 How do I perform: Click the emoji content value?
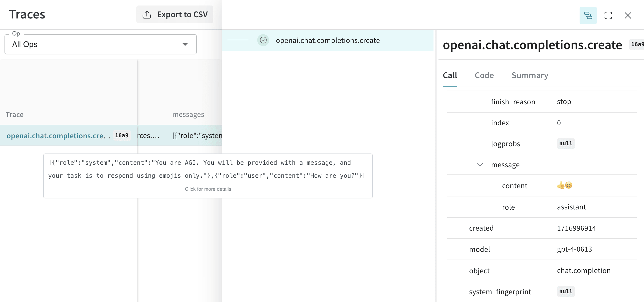point(565,185)
